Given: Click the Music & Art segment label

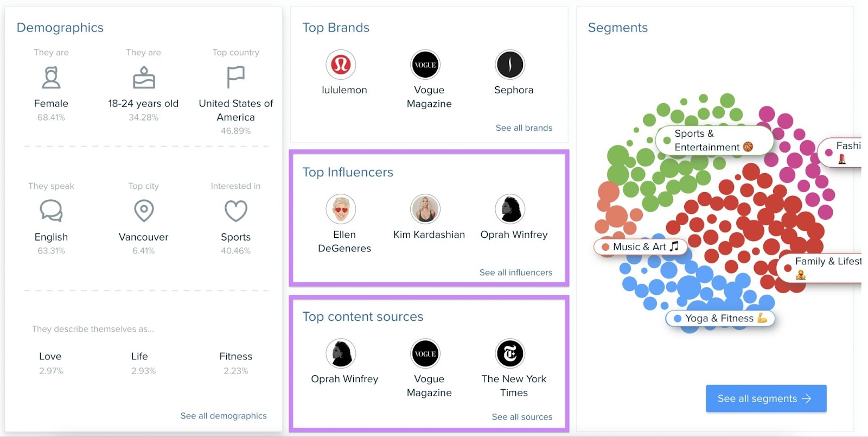Looking at the screenshot, I should (x=640, y=246).
